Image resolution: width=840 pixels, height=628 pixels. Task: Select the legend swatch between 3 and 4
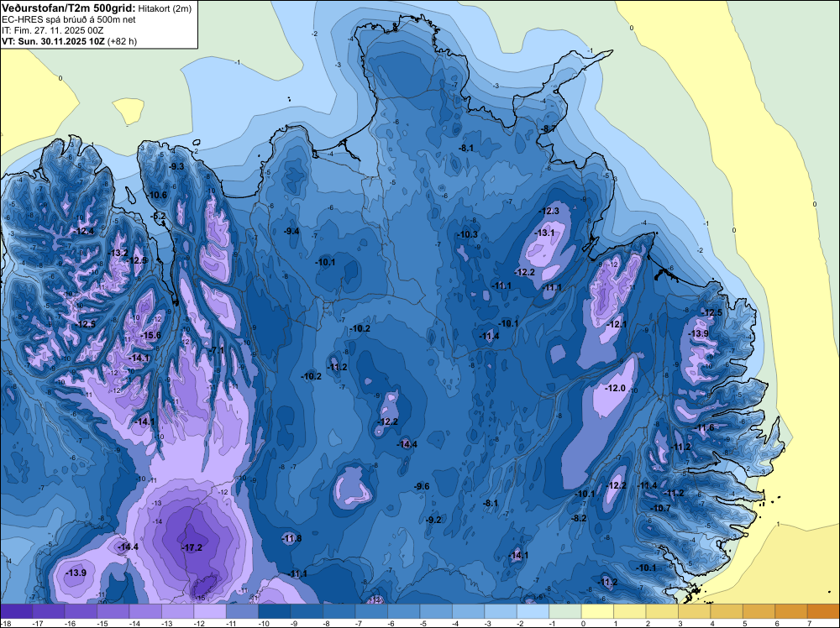695,611
